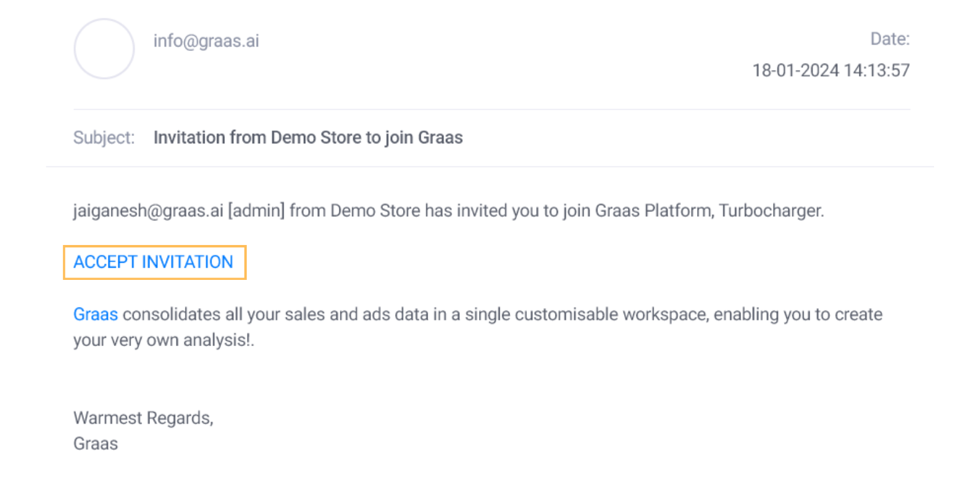Screen dimensions: 980x490
Task: Click the Date: label
Action: click(x=890, y=39)
